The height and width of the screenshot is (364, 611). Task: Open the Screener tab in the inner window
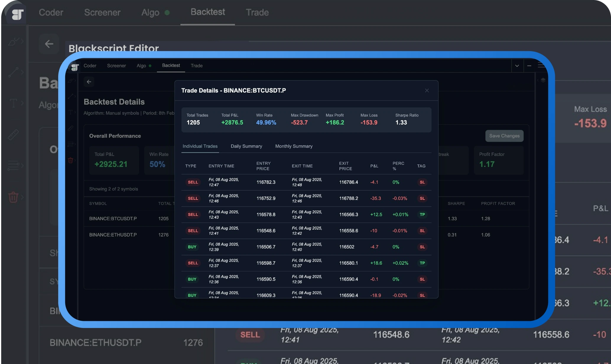pyautogui.click(x=116, y=66)
